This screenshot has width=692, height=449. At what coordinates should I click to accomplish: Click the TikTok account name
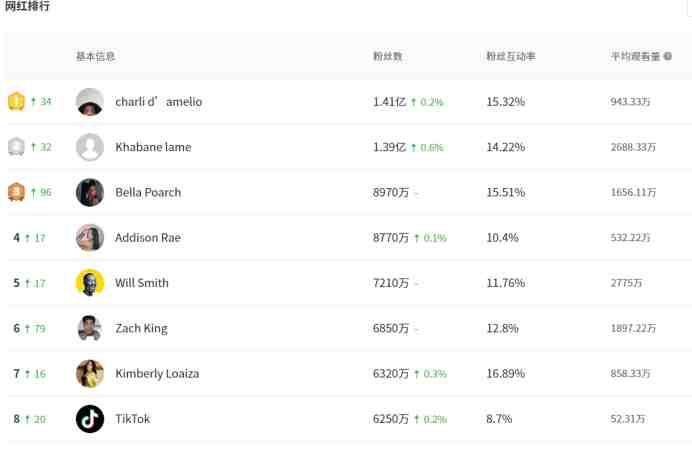point(133,419)
